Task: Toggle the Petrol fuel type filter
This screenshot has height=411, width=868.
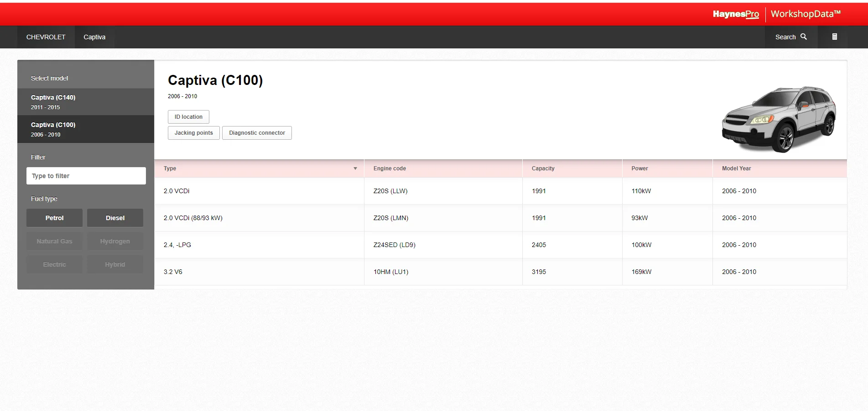Action: [55, 218]
